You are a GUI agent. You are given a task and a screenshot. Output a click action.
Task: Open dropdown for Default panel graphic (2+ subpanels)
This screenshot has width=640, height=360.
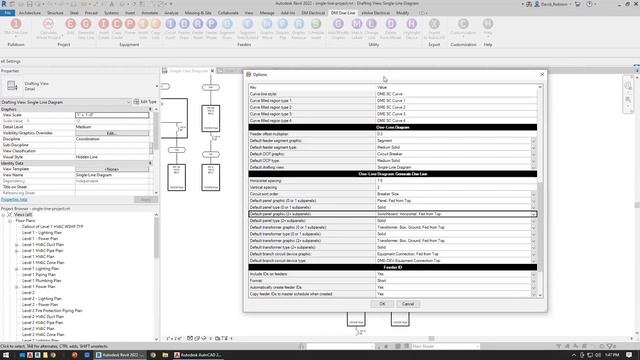click(x=533, y=214)
